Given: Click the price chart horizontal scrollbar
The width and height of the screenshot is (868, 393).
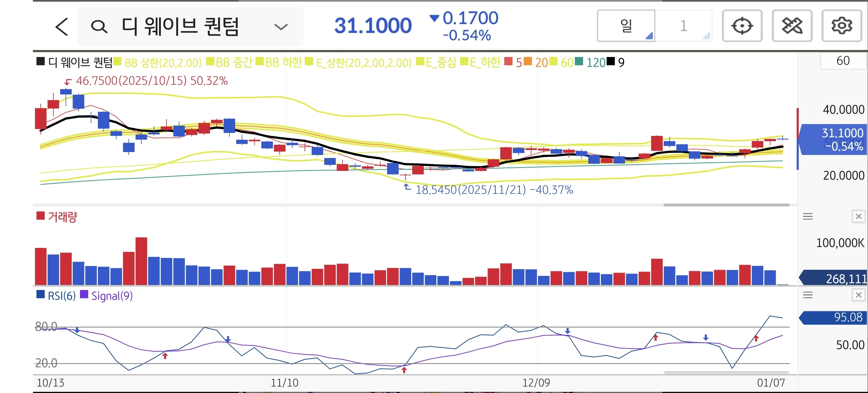Looking at the screenshot, I should click(x=726, y=205).
